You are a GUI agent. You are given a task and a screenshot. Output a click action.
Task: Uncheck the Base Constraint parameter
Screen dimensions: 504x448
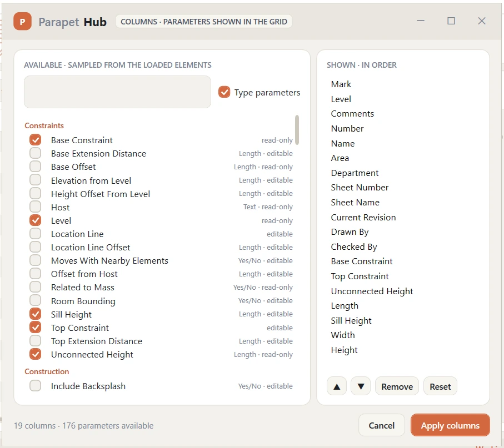[36, 140]
